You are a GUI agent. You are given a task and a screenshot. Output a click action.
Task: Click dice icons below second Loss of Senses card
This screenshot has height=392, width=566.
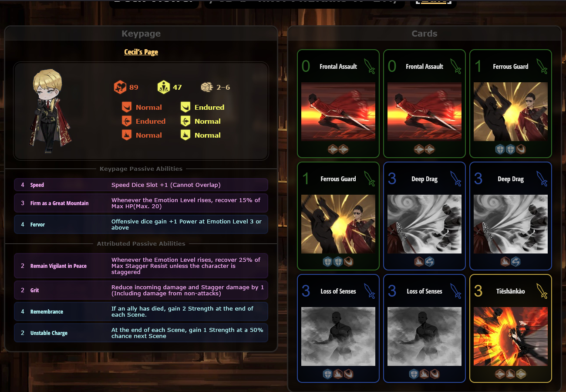pyautogui.click(x=424, y=374)
